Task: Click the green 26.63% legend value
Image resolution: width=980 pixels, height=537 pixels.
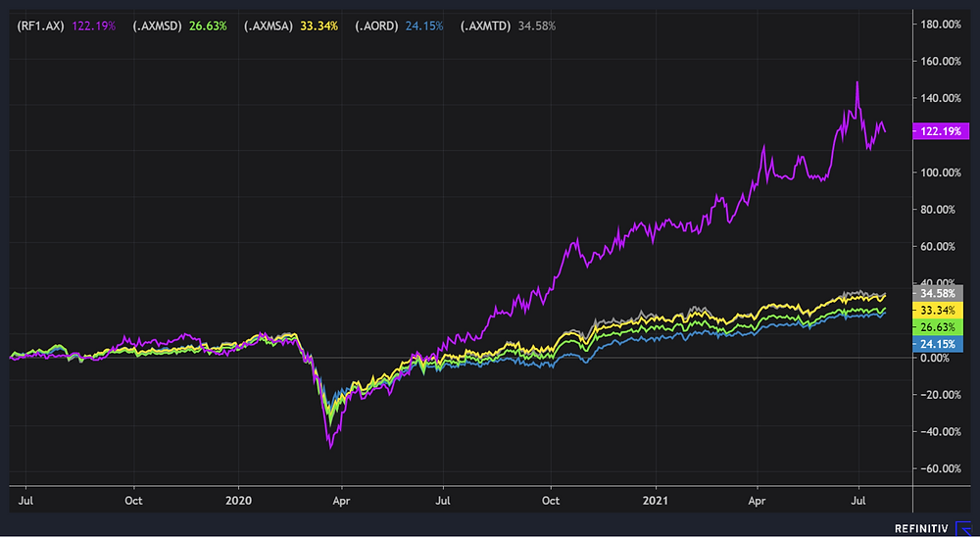Action: coord(209,25)
